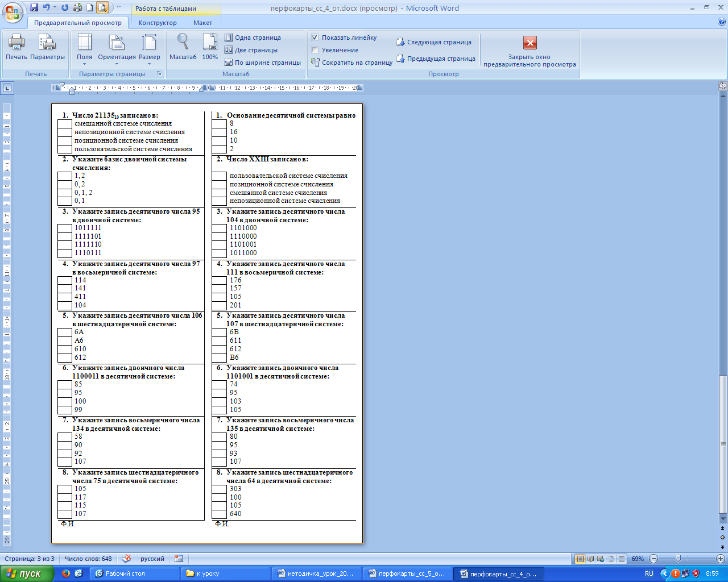Screen dimensions: 728x582
Task: Open print Параметры options icon
Action: 47,43
